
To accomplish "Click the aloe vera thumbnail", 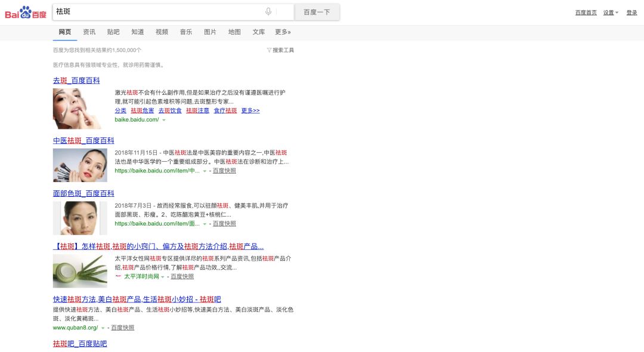I will (80, 271).
